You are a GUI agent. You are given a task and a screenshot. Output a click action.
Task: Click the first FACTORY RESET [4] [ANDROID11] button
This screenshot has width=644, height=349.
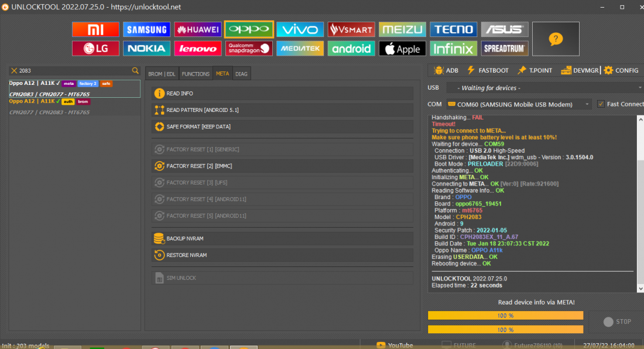point(283,199)
